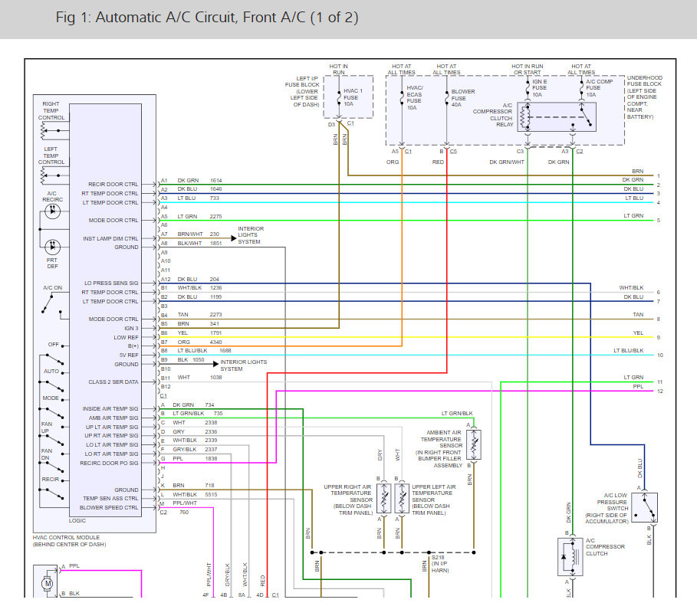697x616 pixels.
Task: Click the HVAC 1 fuse symbol
Action: [x=339, y=97]
